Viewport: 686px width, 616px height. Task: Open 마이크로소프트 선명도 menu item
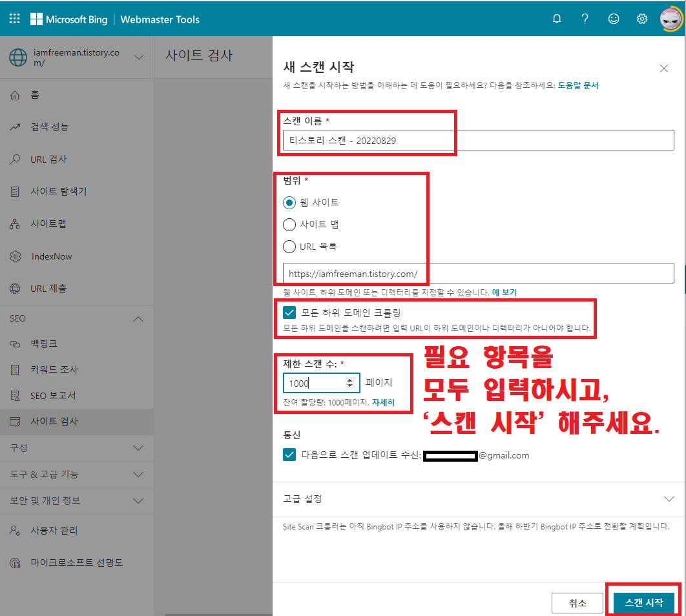point(77,563)
